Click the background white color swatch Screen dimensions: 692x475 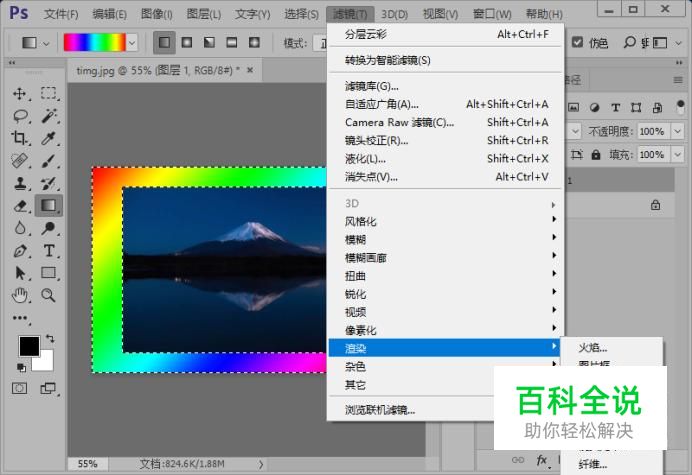(46, 363)
